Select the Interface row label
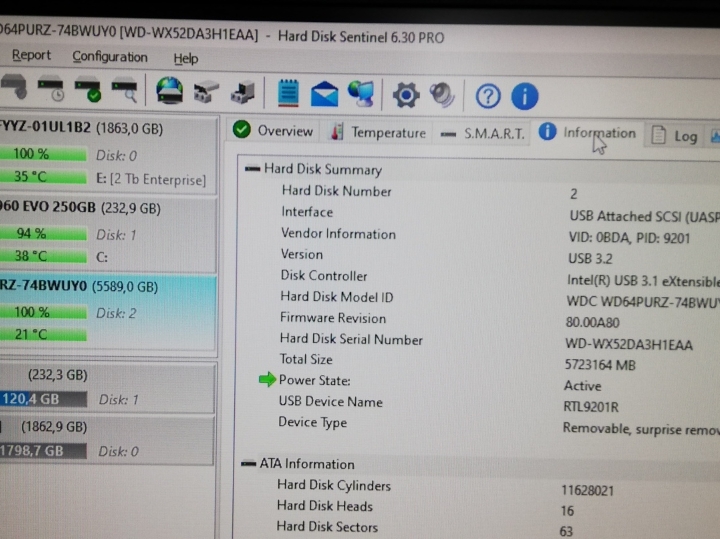Image resolution: width=720 pixels, height=539 pixels. (x=307, y=212)
